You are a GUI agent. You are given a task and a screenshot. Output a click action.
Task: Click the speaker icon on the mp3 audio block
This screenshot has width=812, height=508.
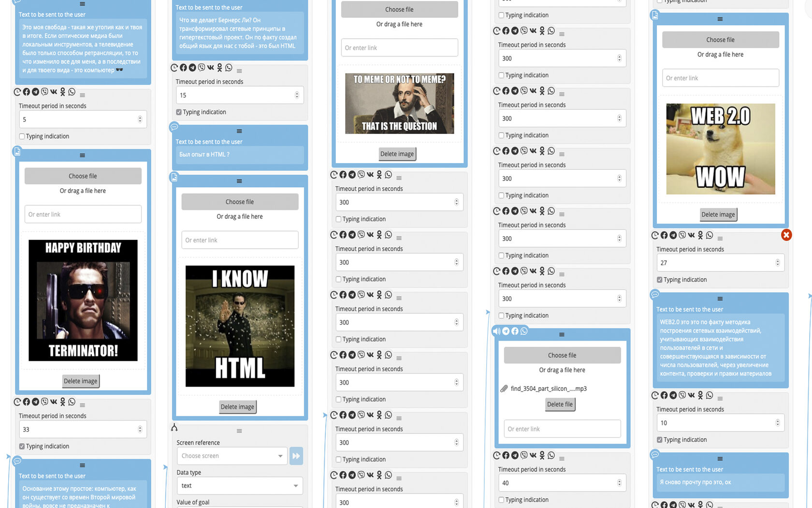pyautogui.click(x=496, y=331)
